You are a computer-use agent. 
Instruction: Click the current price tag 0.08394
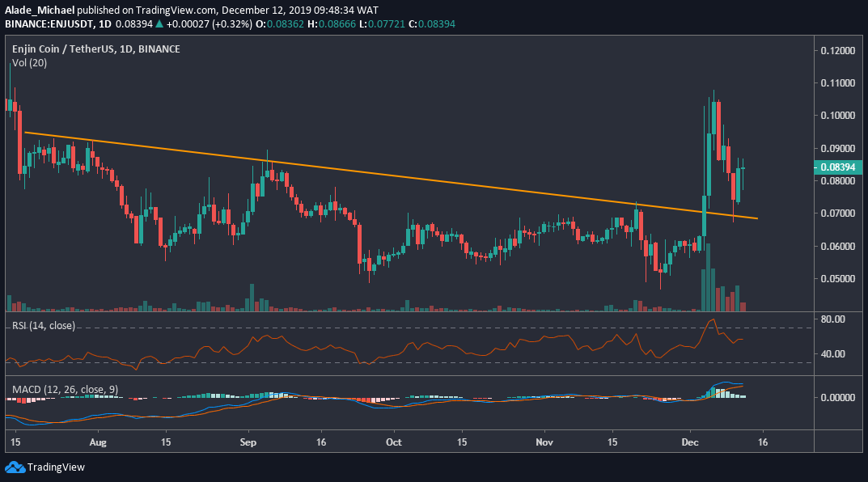(x=839, y=167)
